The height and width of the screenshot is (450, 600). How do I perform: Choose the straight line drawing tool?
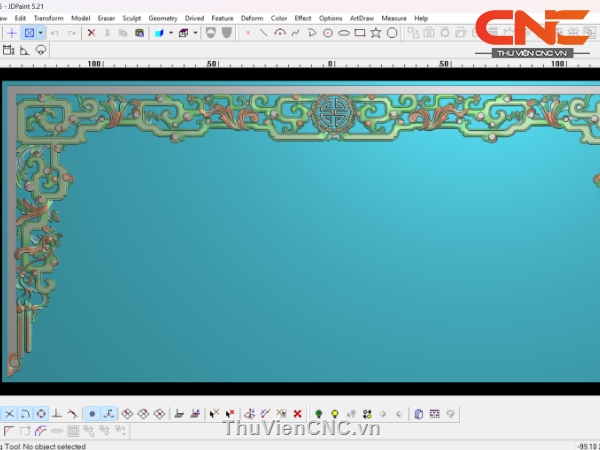[263, 33]
